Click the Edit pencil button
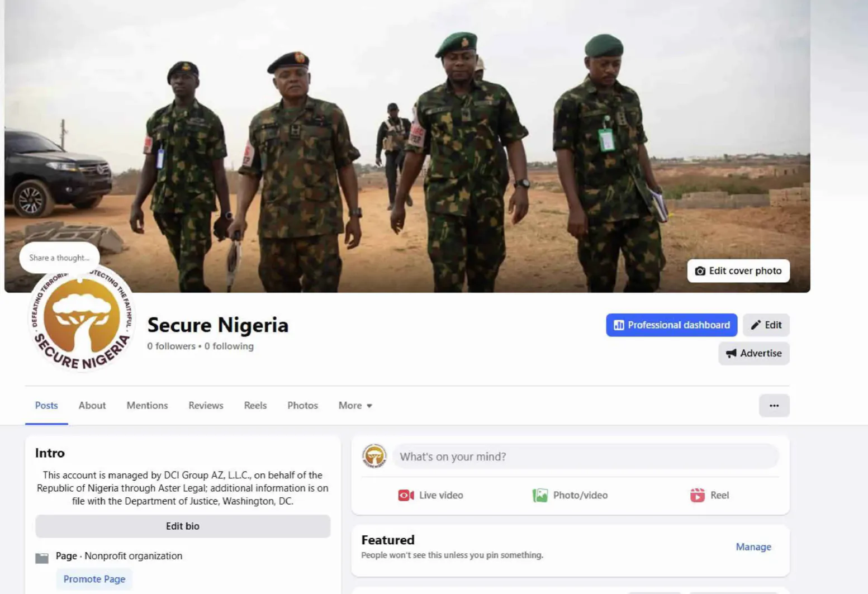This screenshot has width=868, height=594. pos(766,325)
